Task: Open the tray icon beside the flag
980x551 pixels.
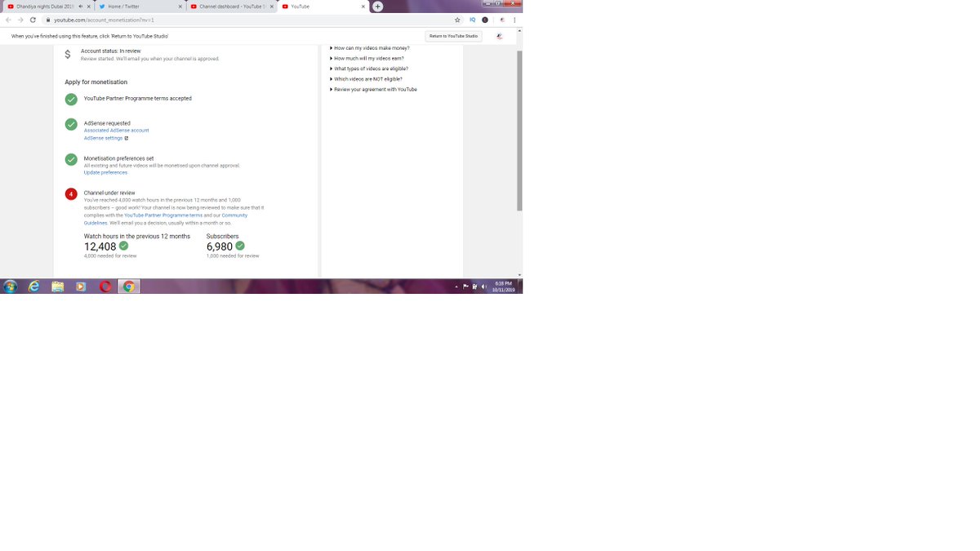Action: click(474, 287)
